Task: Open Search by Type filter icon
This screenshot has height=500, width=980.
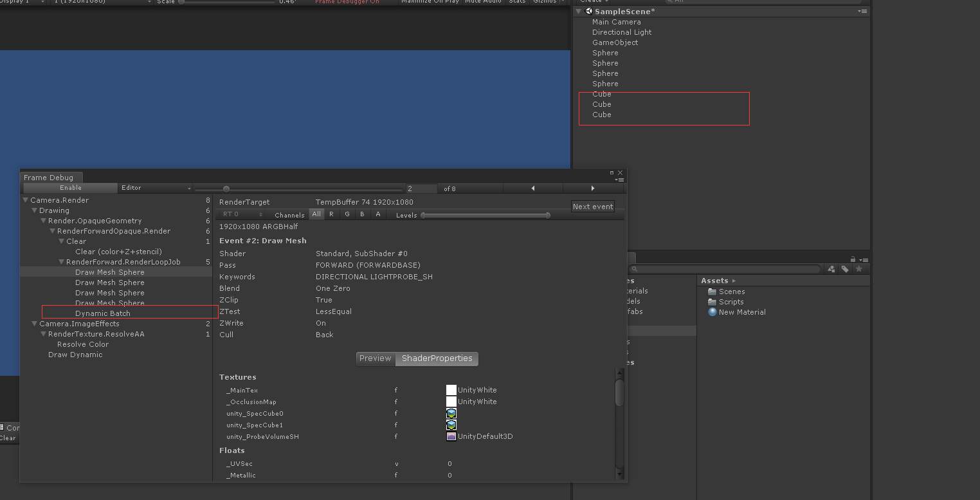Action: click(831, 269)
